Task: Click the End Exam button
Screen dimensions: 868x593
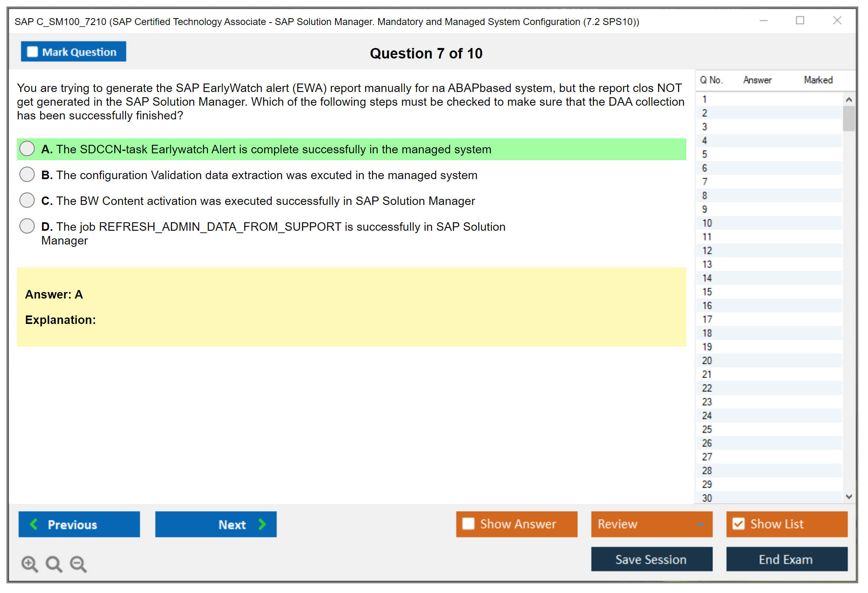Action: pos(786,559)
